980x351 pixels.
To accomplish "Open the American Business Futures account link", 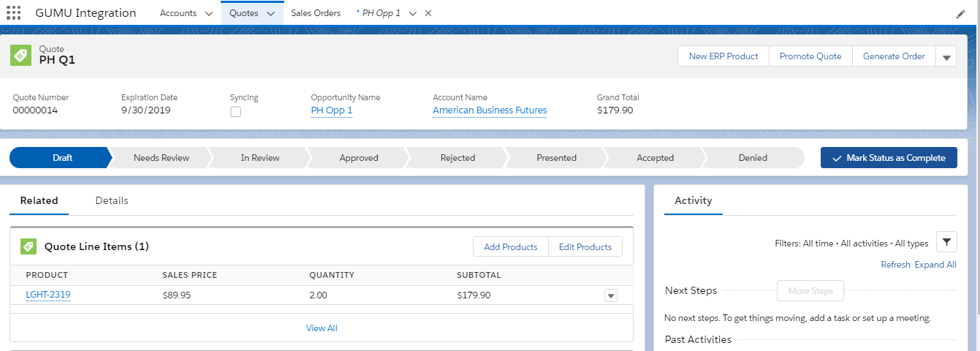I will 490,110.
